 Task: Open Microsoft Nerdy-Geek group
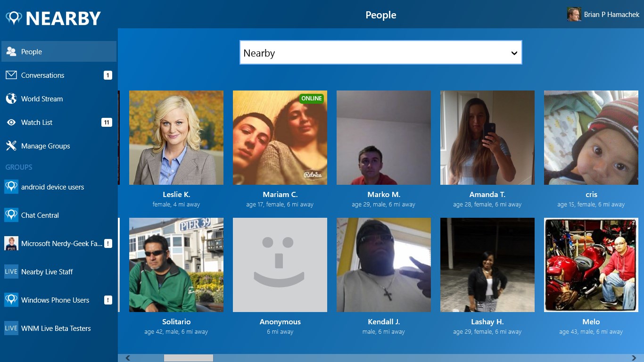click(x=61, y=244)
